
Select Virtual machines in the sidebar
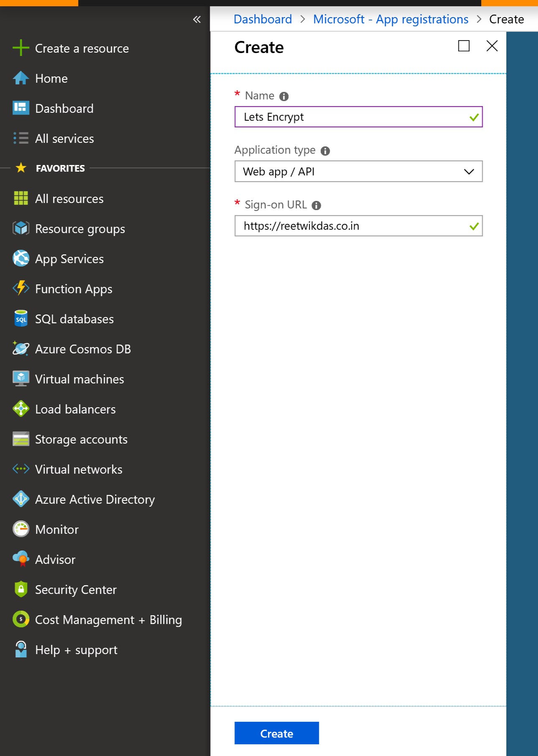point(79,379)
